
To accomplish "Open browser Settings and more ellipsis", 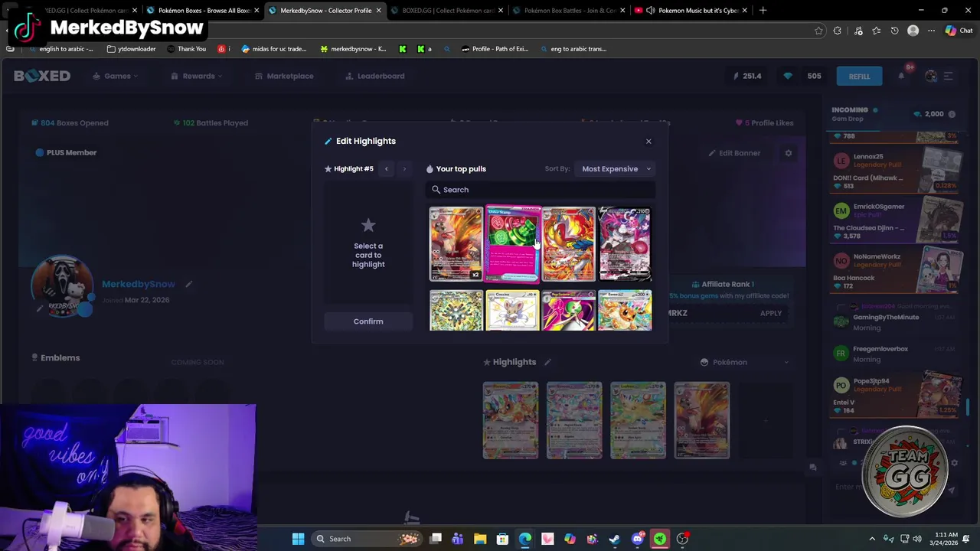I will tap(931, 31).
